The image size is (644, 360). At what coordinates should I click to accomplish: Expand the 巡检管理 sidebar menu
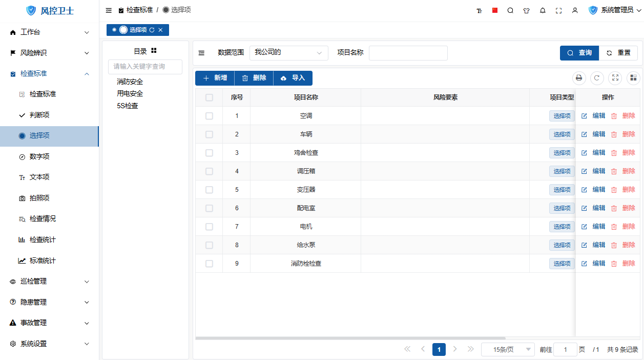click(50, 282)
